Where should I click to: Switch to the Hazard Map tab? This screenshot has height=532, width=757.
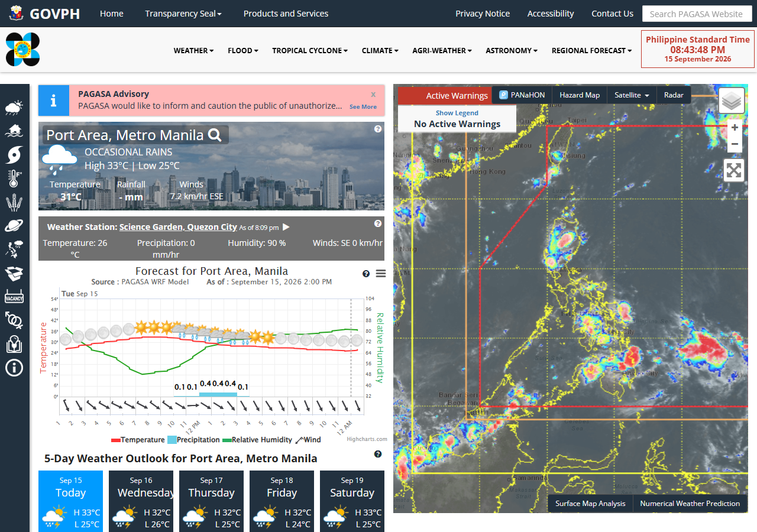[x=580, y=95]
